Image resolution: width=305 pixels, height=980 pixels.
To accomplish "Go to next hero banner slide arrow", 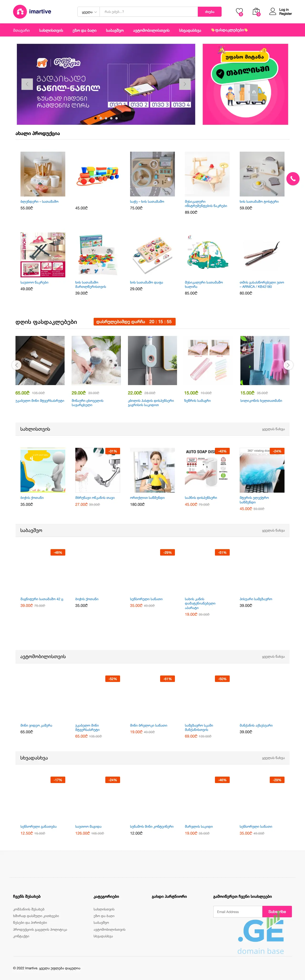I will 185,84.
